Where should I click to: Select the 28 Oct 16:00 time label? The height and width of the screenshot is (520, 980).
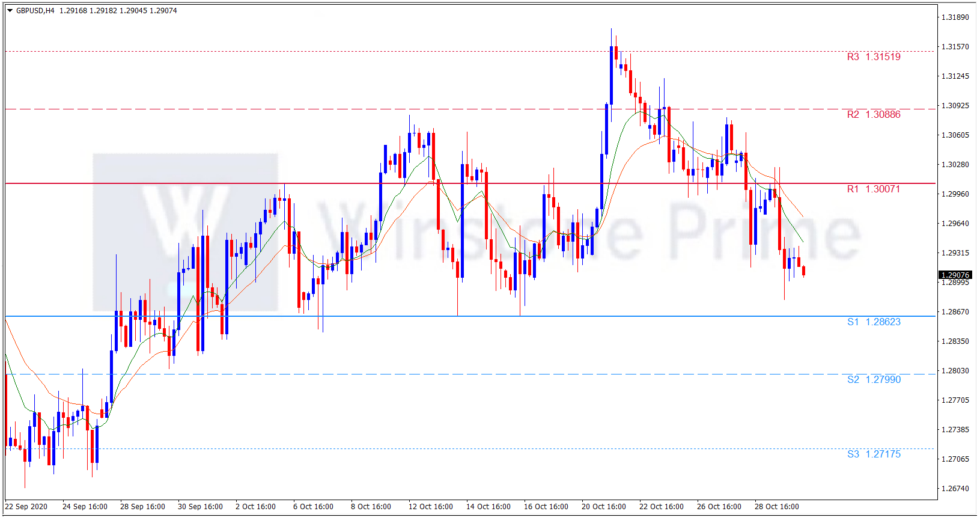pos(776,507)
